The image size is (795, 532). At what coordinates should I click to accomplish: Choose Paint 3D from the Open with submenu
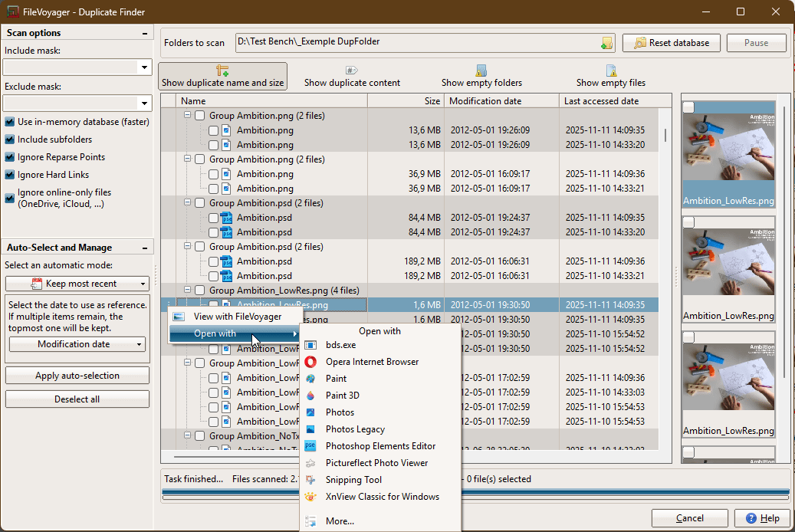coord(312,395)
